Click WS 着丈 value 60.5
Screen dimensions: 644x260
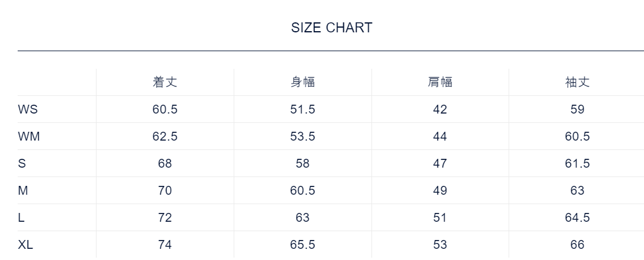click(x=165, y=109)
